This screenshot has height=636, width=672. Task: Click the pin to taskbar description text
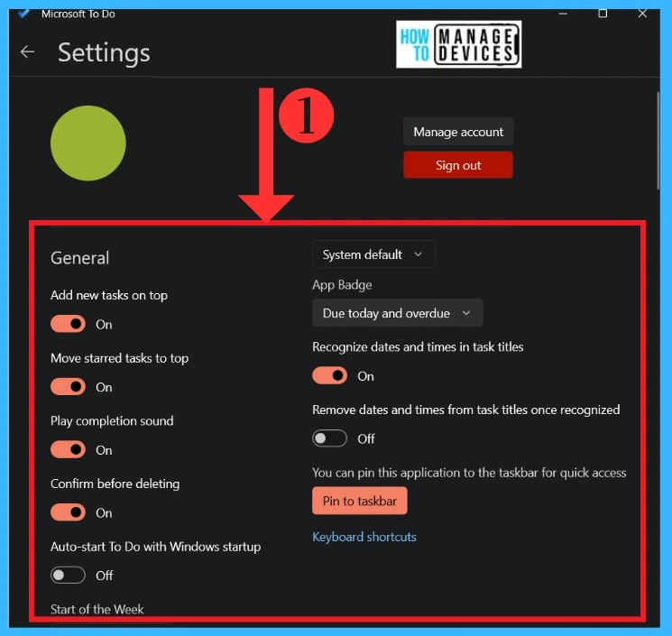[469, 473]
